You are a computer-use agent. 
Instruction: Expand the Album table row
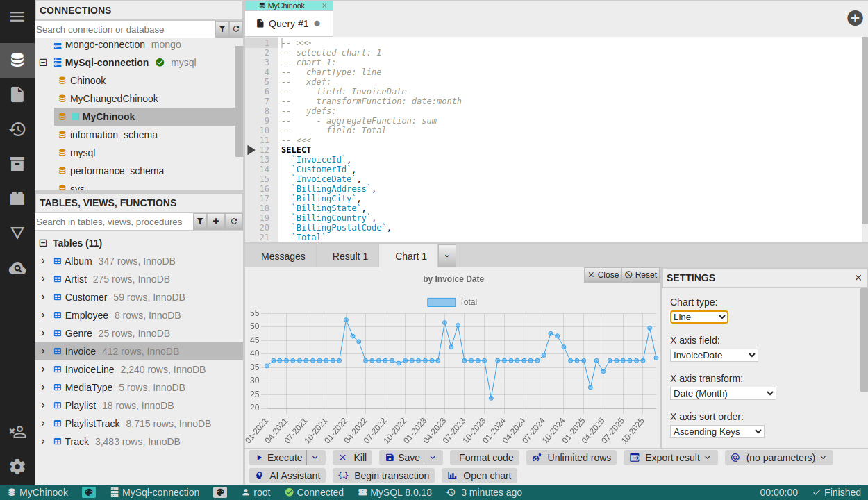(43, 261)
